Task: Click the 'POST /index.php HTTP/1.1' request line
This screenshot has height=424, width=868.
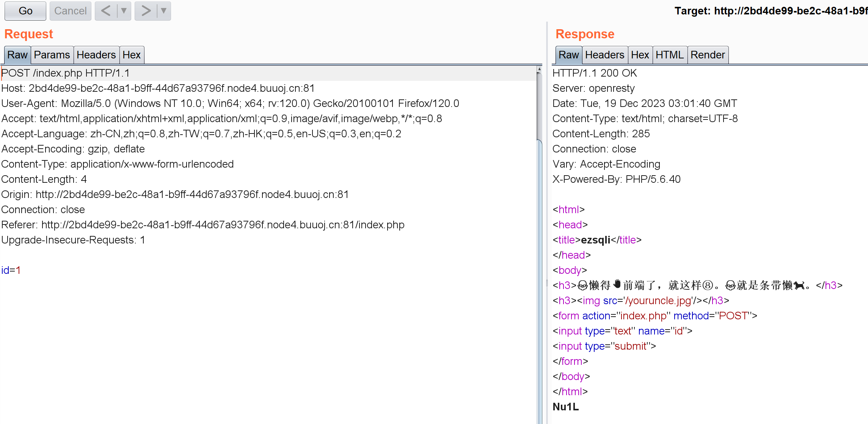Action: pyautogui.click(x=66, y=73)
